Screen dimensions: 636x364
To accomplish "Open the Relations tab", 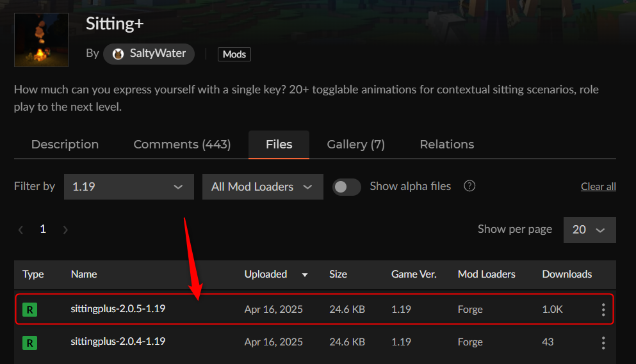I will pyautogui.click(x=447, y=145).
